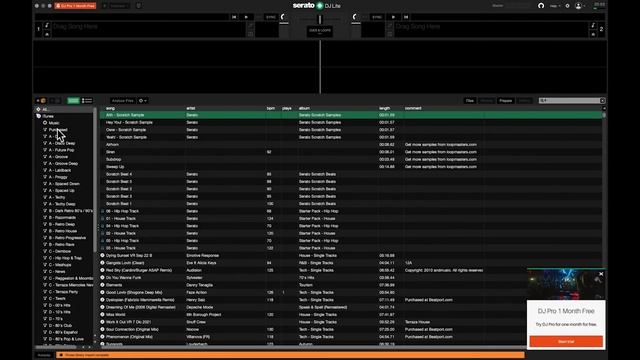Viewport: 640px width, 360px height.
Task: Click the deck 1 key note icon
Action: point(47,25)
